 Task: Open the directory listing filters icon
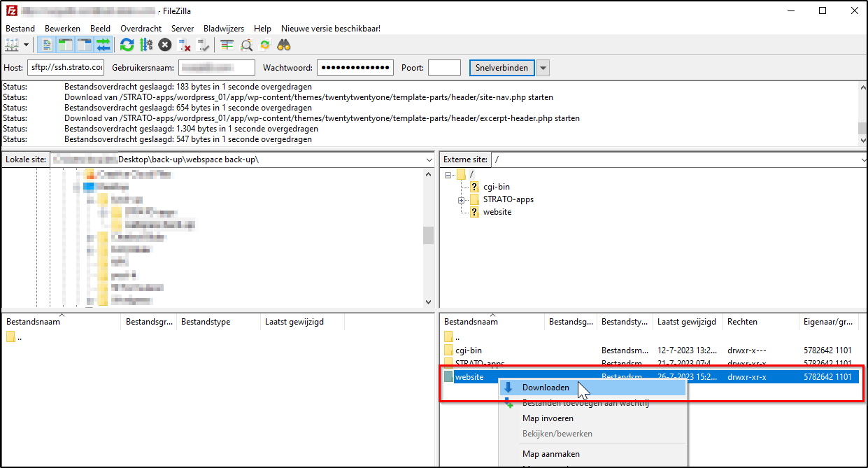coord(227,45)
